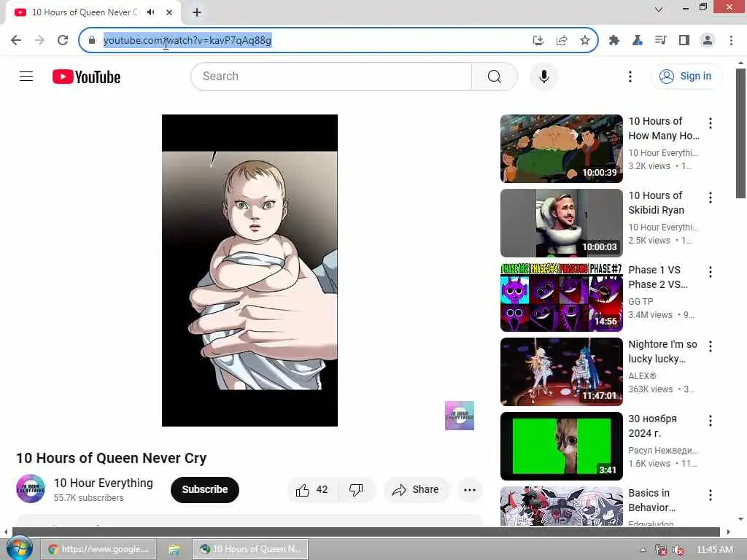
Task: Open 10 Hours of Skibidi Ryan thumbnail
Action: [x=561, y=223]
